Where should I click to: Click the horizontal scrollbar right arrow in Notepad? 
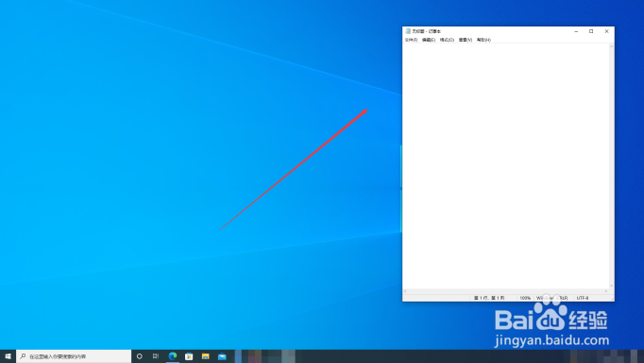pyautogui.click(x=606, y=291)
